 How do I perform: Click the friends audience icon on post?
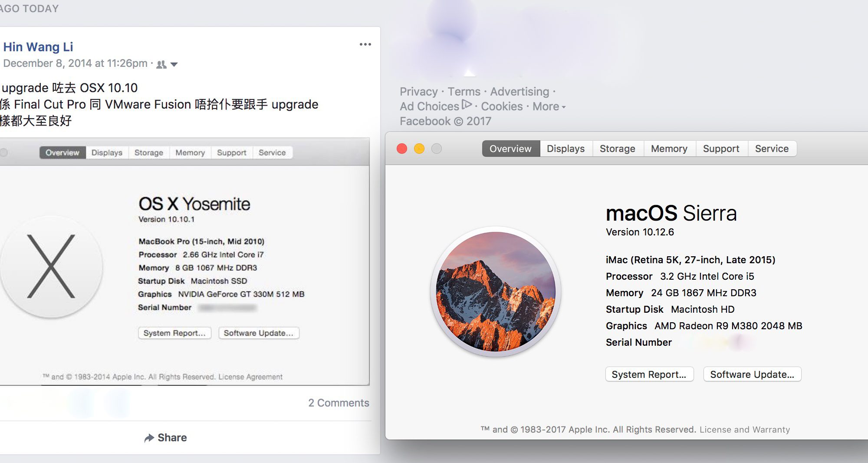[x=161, y=64]
